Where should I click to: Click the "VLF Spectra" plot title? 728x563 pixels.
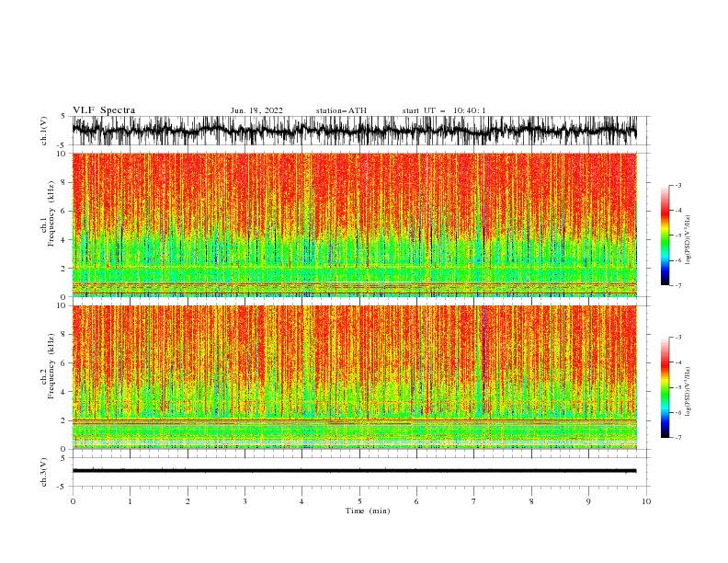coord(104,110)
